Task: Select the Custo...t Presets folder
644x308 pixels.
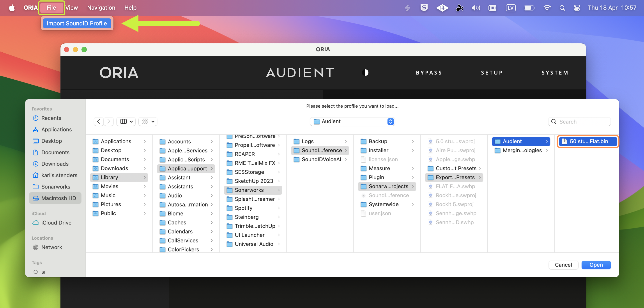Action: tap(454, 168)
